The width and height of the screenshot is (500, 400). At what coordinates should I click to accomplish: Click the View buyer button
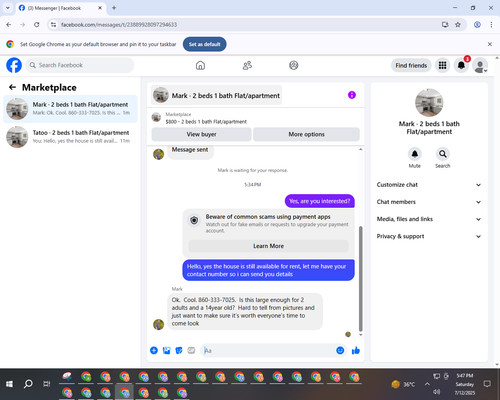pyautogui.click(x=201, y=134)
